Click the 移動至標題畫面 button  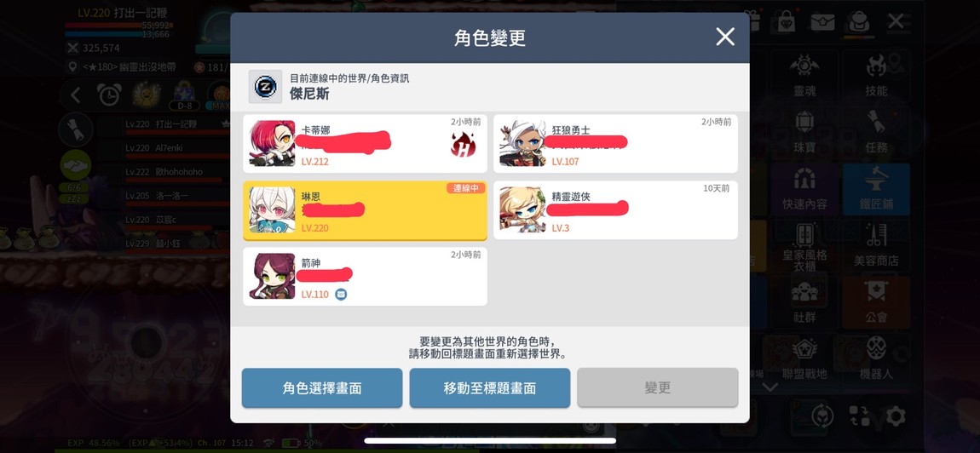(x=490, y=388)
